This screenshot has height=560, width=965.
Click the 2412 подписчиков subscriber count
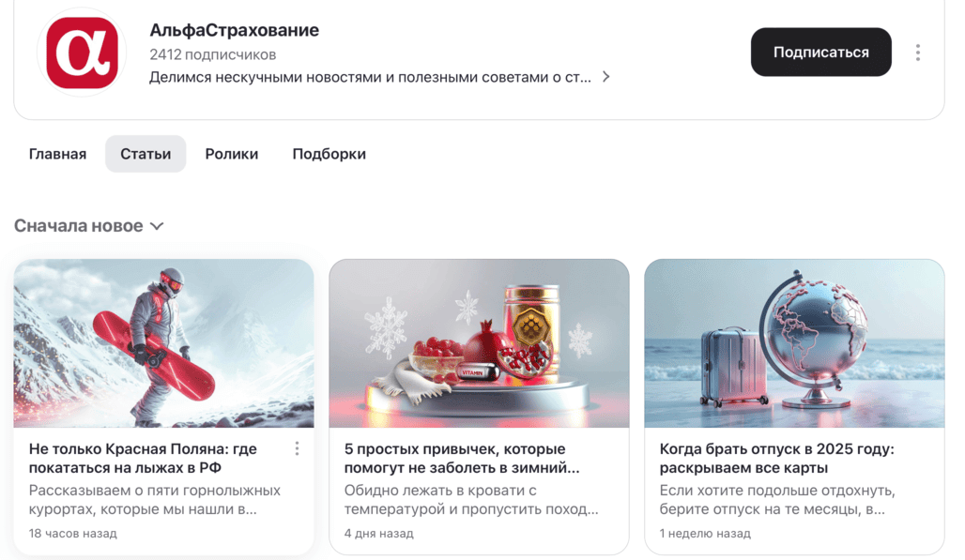(212, 54)
